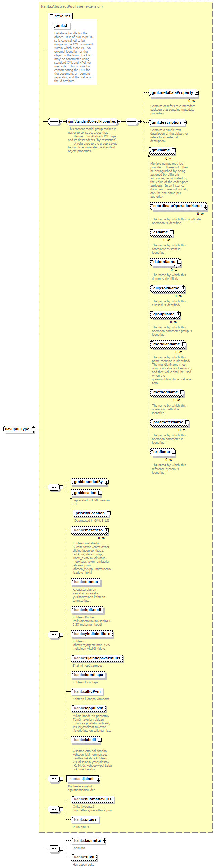
Task: Click the sequence icon for kanta:metatieto group
Action: pyautogui.click(x=54, y=635)
